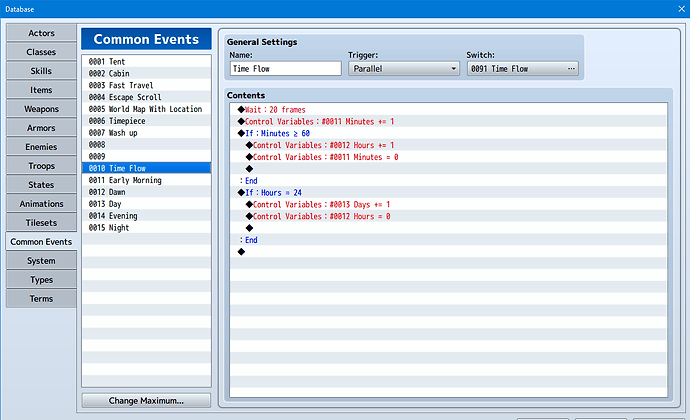Select the last empty command line
Image resolution: width=690 pixels, height=420 pixels.
click(448, 252)
